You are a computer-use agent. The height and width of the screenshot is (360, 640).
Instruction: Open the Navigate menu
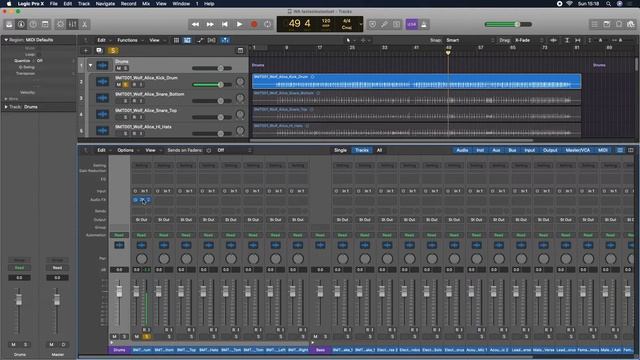tap(105, 4)
